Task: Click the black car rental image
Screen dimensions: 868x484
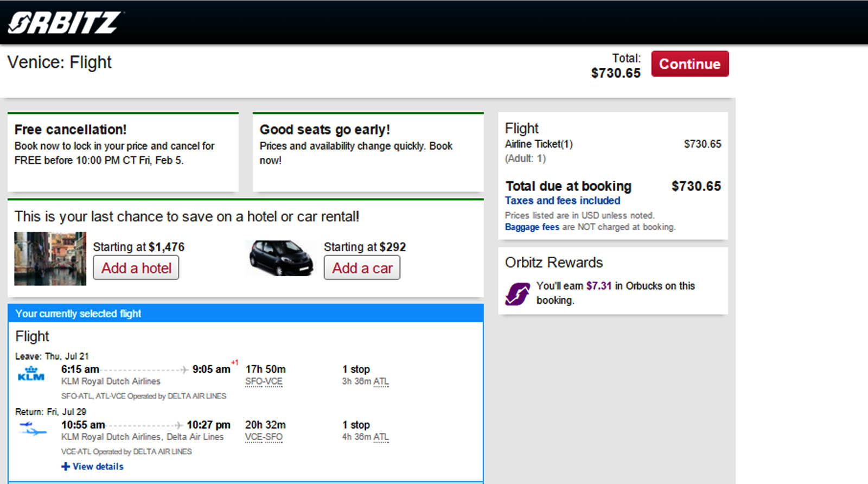Action: click(281, 258)
